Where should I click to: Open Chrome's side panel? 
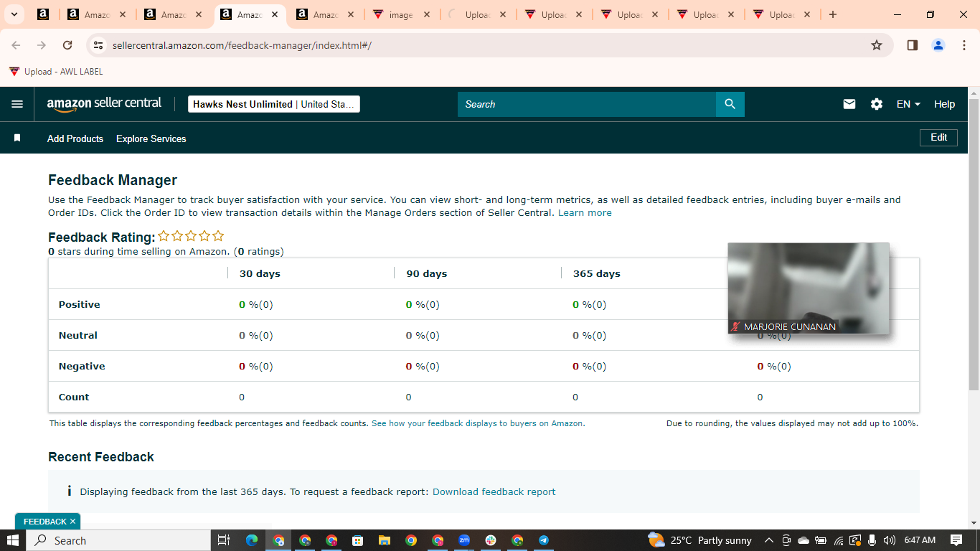pyautogui.click(x=913, y=45)
